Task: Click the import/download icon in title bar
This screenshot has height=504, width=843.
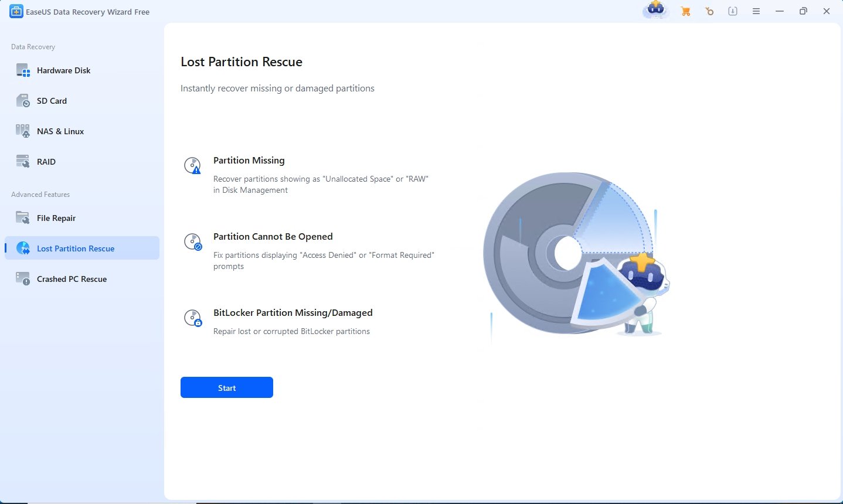Action: click(733, 11)
